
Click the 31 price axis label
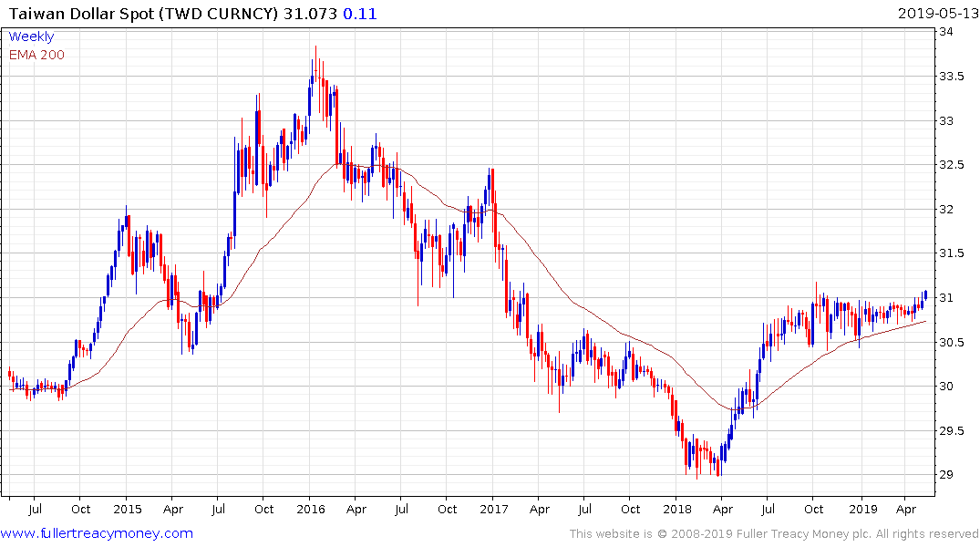tap(945, 297)
